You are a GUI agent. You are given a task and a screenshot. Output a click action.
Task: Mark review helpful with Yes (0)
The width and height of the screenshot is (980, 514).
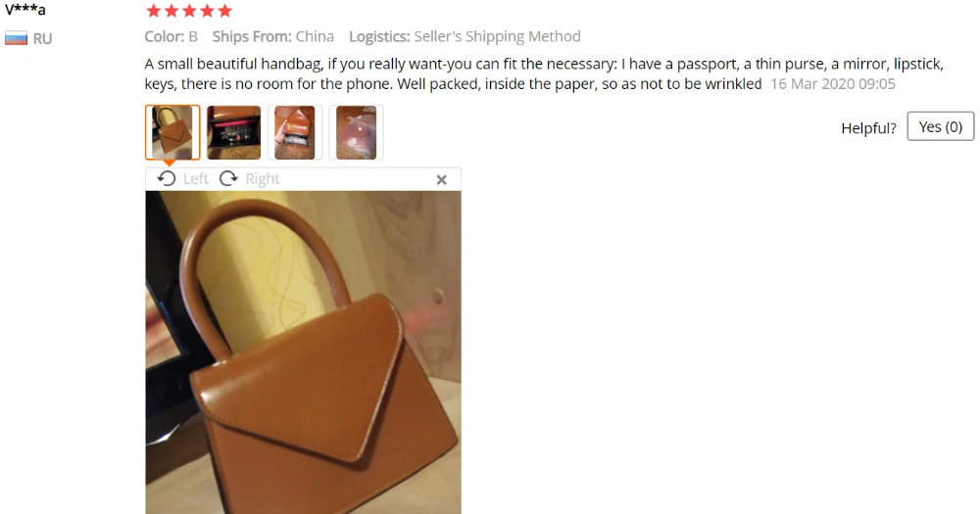[940, 126]
